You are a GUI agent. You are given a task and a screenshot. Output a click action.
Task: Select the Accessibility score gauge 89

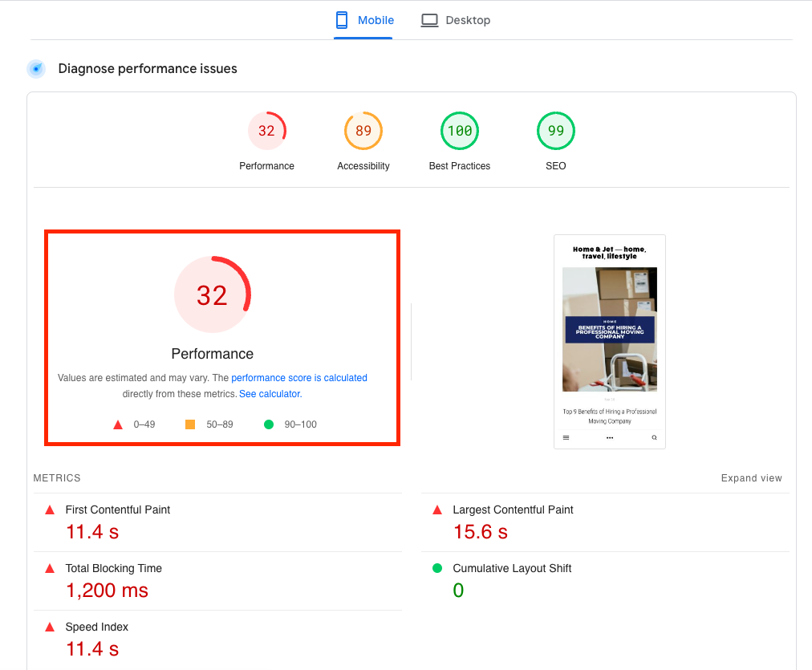pos(363,131)
